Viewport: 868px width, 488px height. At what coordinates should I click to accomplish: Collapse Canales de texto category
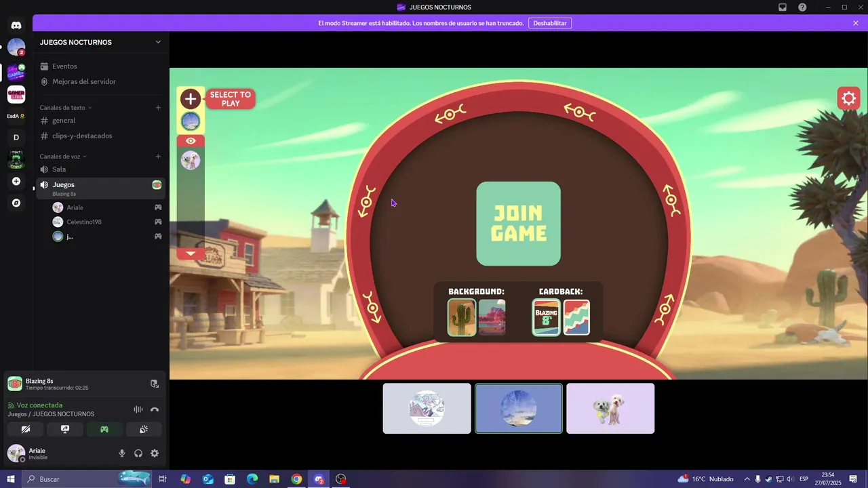point(66,108)
